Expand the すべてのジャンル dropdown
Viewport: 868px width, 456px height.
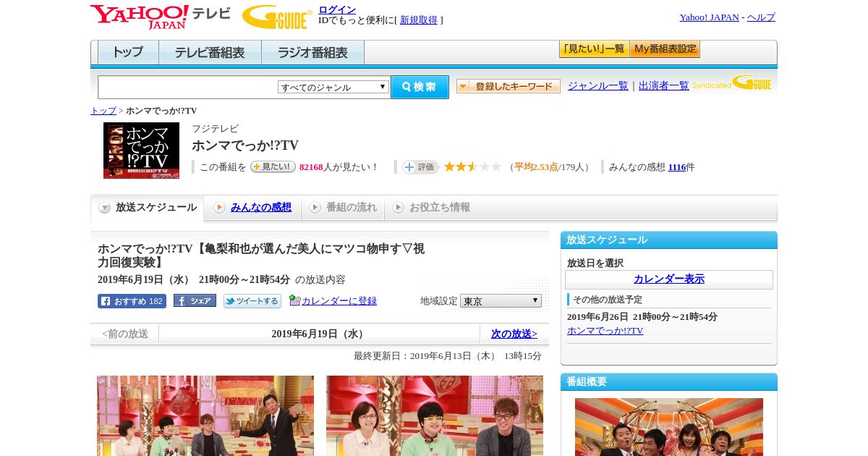[x=333, y=87]
